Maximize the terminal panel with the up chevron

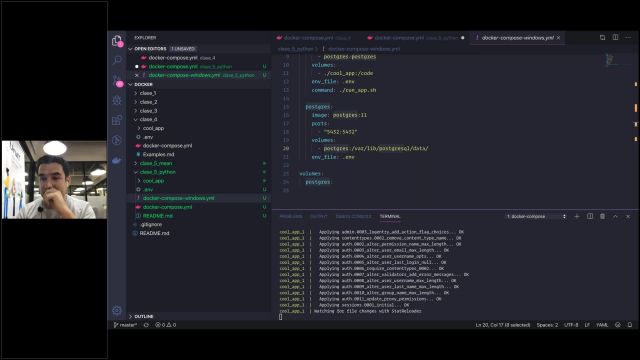point(615,216)
